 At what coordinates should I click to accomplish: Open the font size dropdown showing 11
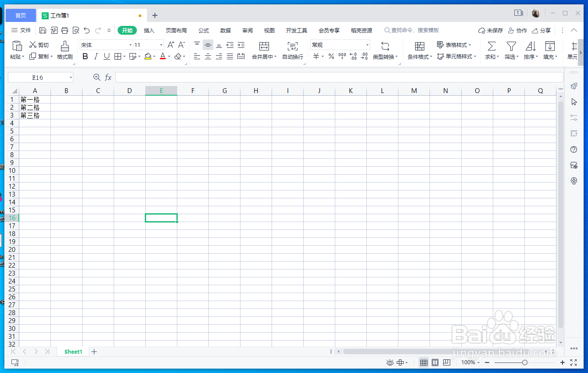[x=161, y=45]
